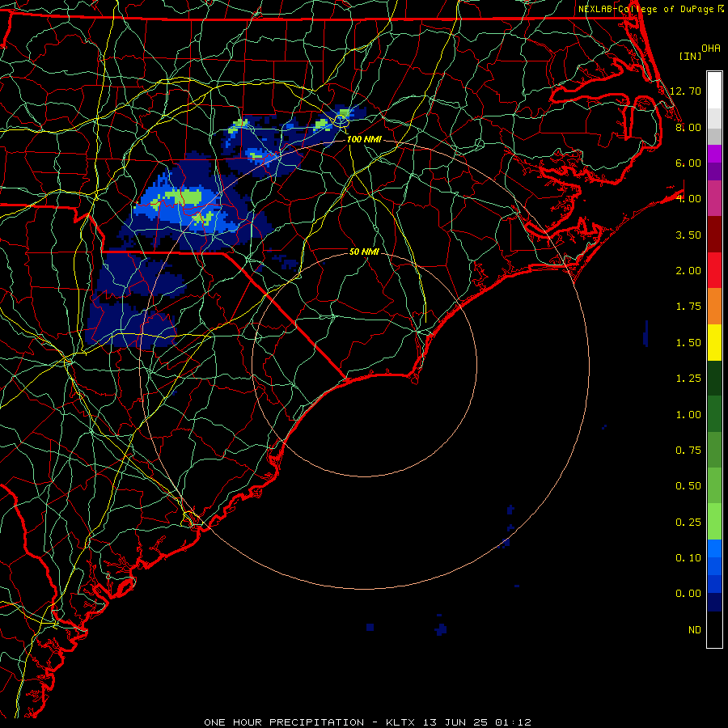
Task: Click the "8.00" legend value
Action: click(688, 127)
